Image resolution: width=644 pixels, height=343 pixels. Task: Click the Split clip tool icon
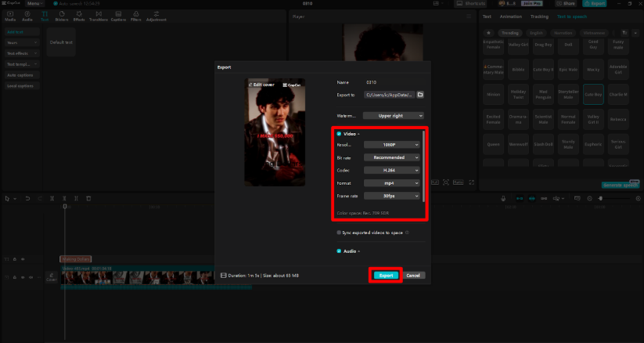tap(52, 198)
